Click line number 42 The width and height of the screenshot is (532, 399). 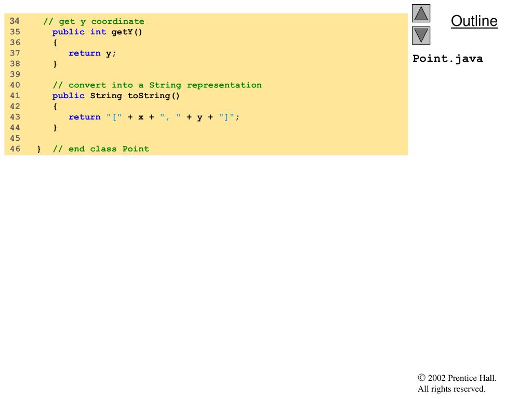[x=15, y=106]
